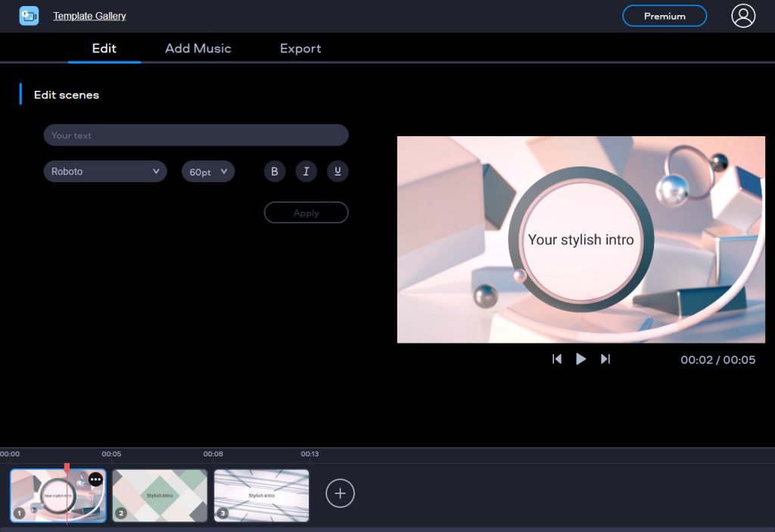Open the user account profile icon
The image size is (775, 532).
tap(742, 15)
